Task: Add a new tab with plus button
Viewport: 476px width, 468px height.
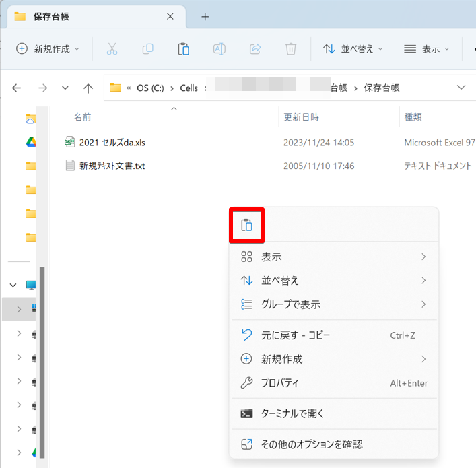Action: tap(205, 17)
